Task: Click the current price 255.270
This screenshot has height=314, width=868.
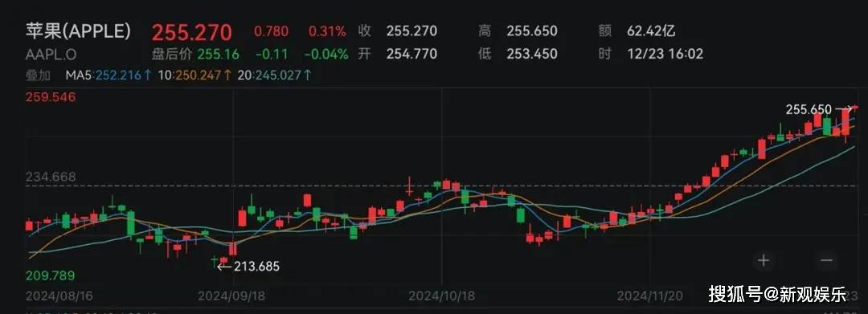Action: [x=191, y=32]
